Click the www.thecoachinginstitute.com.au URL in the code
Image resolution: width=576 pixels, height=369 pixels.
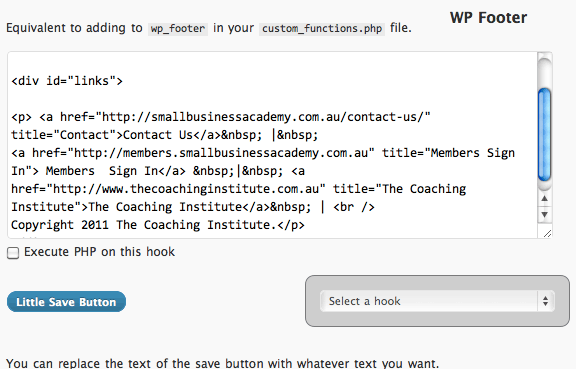coord(186,189)
